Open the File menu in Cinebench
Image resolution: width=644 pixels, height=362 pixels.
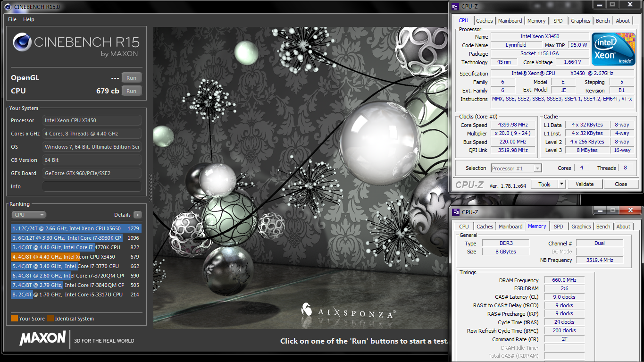click(12, 19)
